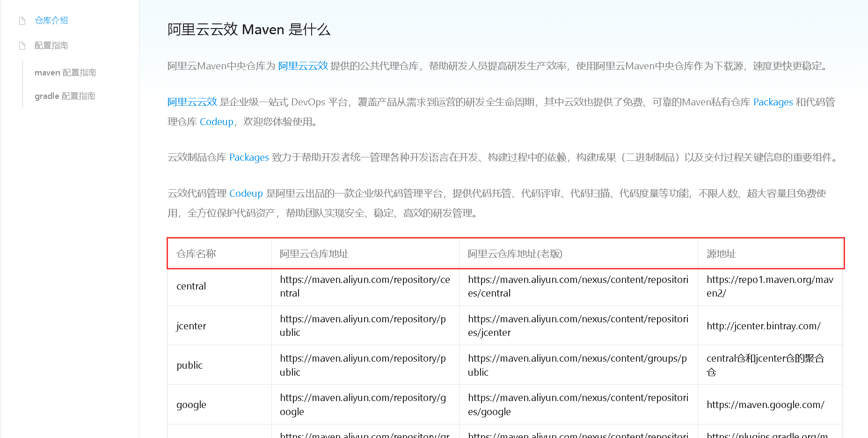
Task: Click the maven.google.com source URL
Action: point(766,405)
